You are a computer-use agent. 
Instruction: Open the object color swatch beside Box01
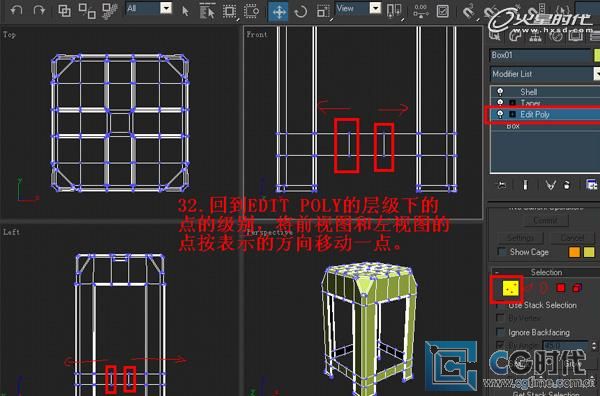coord(597,55)
